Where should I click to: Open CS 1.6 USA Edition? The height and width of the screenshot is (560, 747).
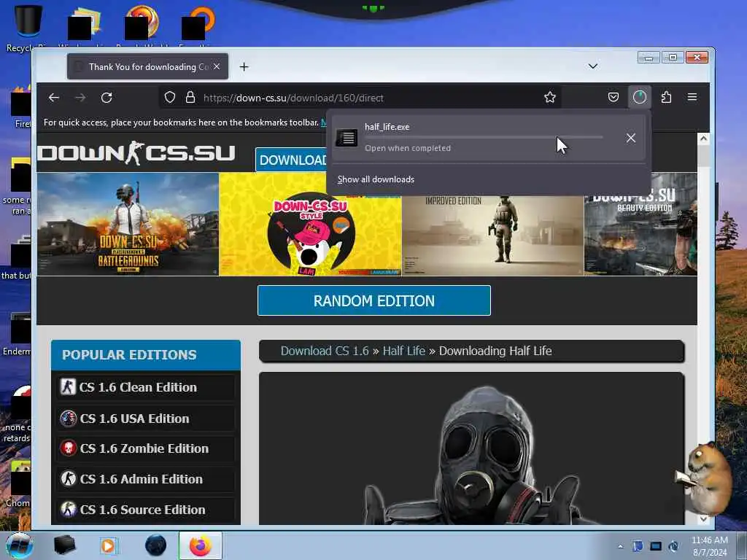point(146,419)
